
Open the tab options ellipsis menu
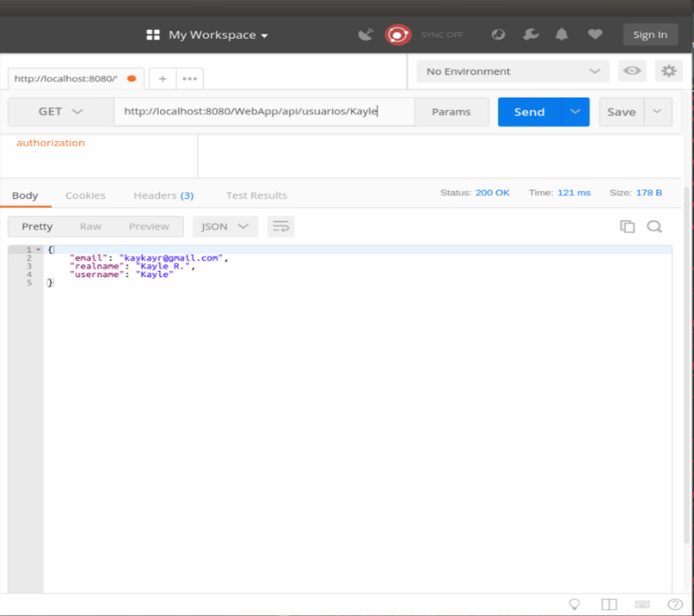[x=189, y=78]
